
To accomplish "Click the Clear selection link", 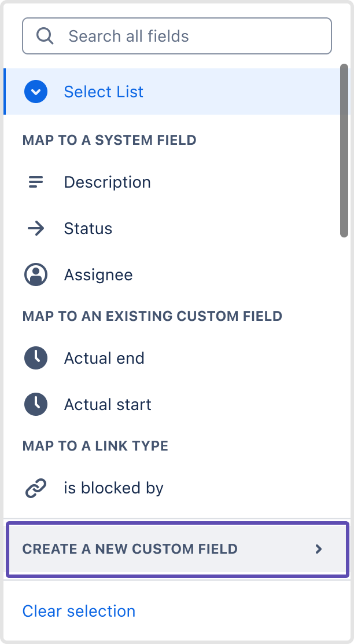I will pyautogui.click(x=79, y=611).
